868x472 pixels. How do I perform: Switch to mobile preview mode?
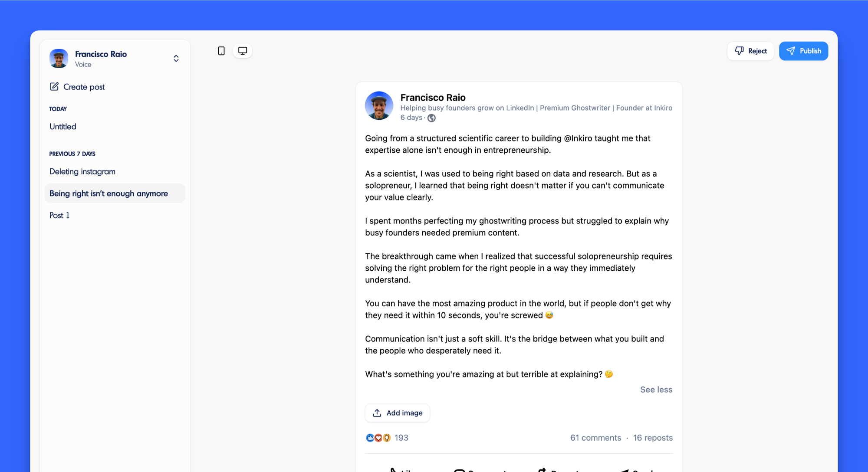click(x=221, y=51)
